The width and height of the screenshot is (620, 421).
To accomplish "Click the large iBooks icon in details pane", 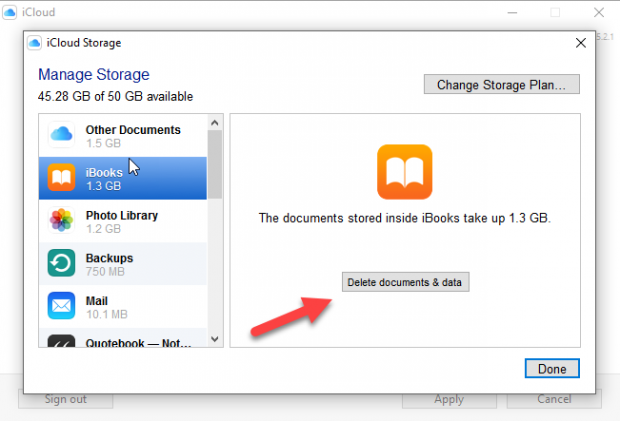I will (405, 172).
